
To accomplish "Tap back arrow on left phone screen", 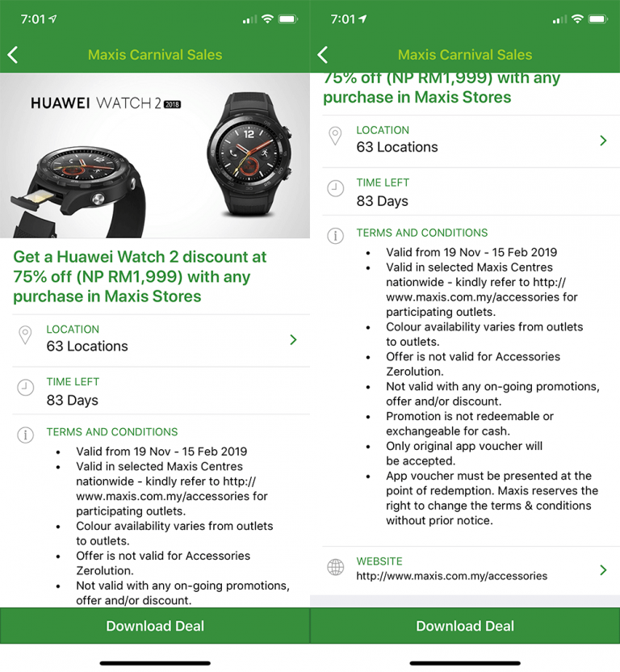I will (13, 55).
